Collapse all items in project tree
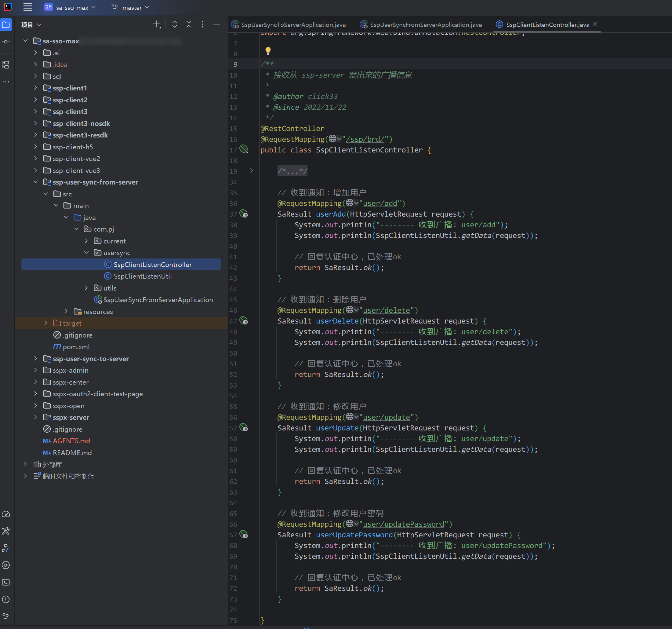This screenshot has height=629, width=672. [x=189, y=24]
